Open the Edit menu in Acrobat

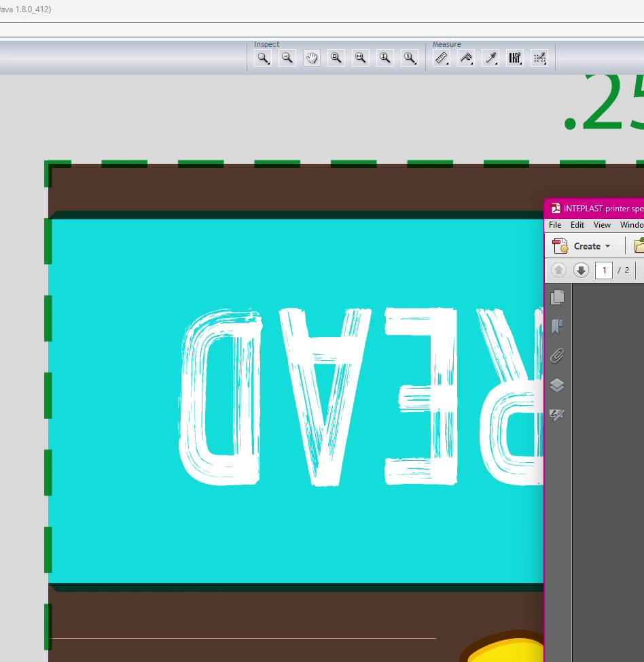[x=577, y=225]
